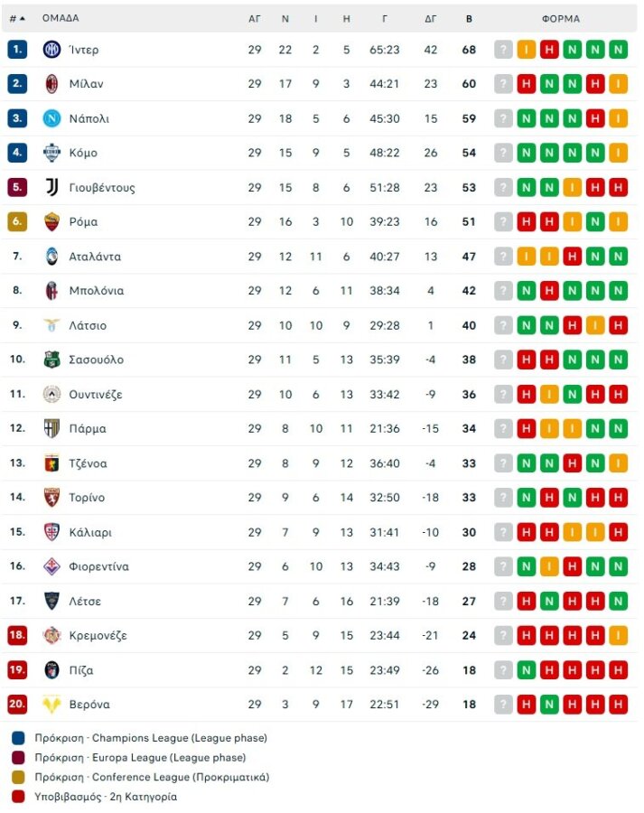Select the Inter club crest
Viewport: 644px width, 813px height.
(x=50, y=50)
